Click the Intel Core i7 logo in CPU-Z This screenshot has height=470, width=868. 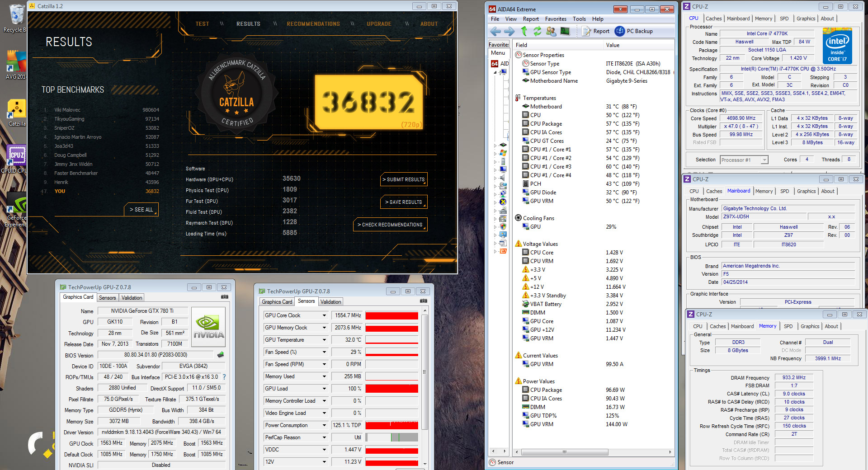tap(837, 46)
